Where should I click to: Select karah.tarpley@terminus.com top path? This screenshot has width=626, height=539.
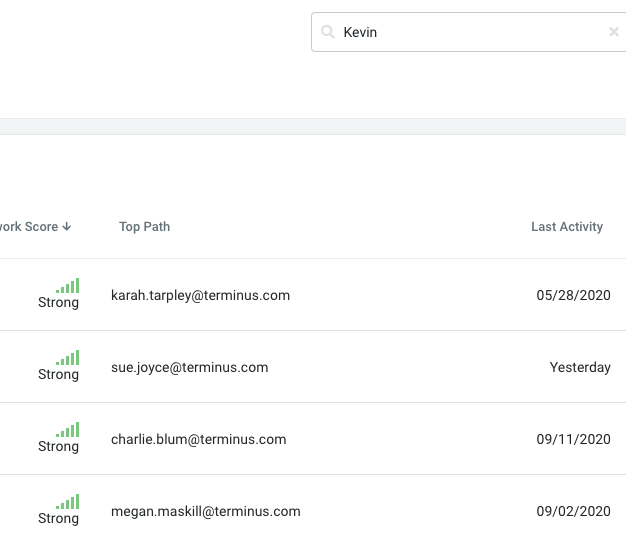[200, 295]
